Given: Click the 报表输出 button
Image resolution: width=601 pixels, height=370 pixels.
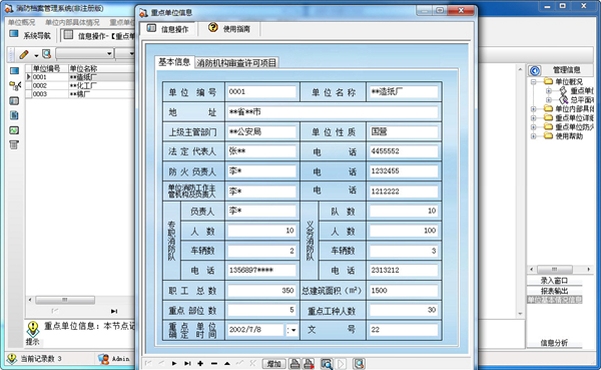Looking at the screenshot, I should (x=554, y=291).
